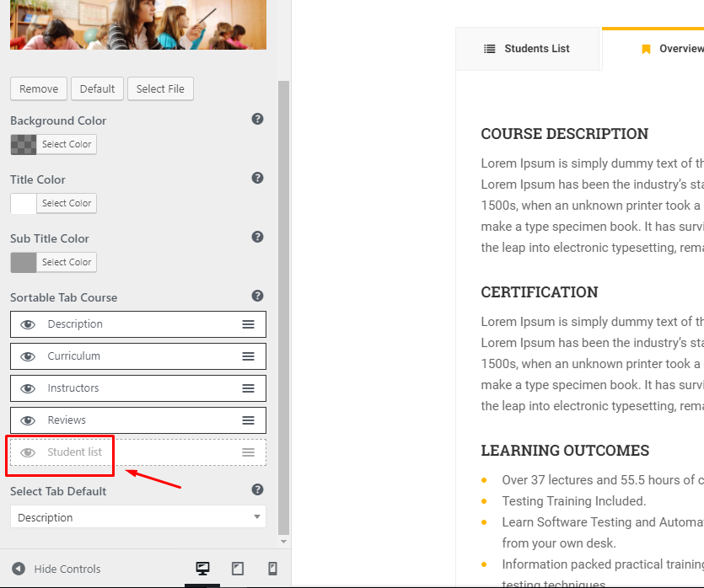This screenshot has height=588, width=704.
Task: Click the Students List tab list icon
Action: (x=489, y=49)
